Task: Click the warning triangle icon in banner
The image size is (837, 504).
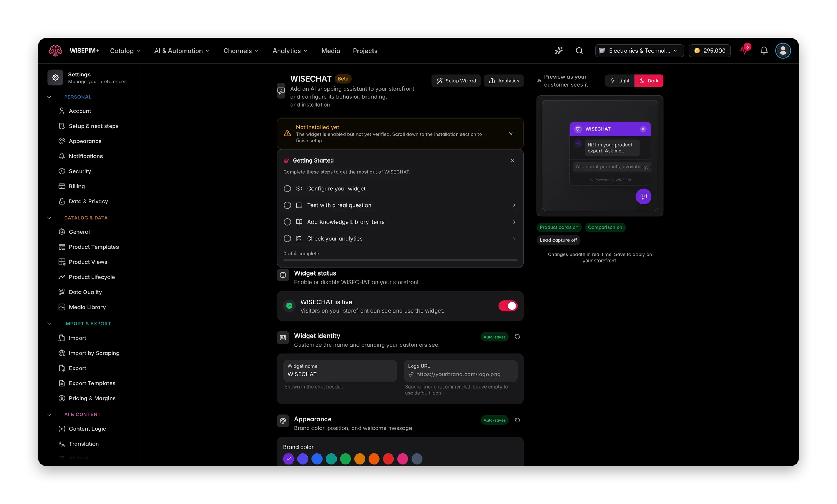Action: 287,134
